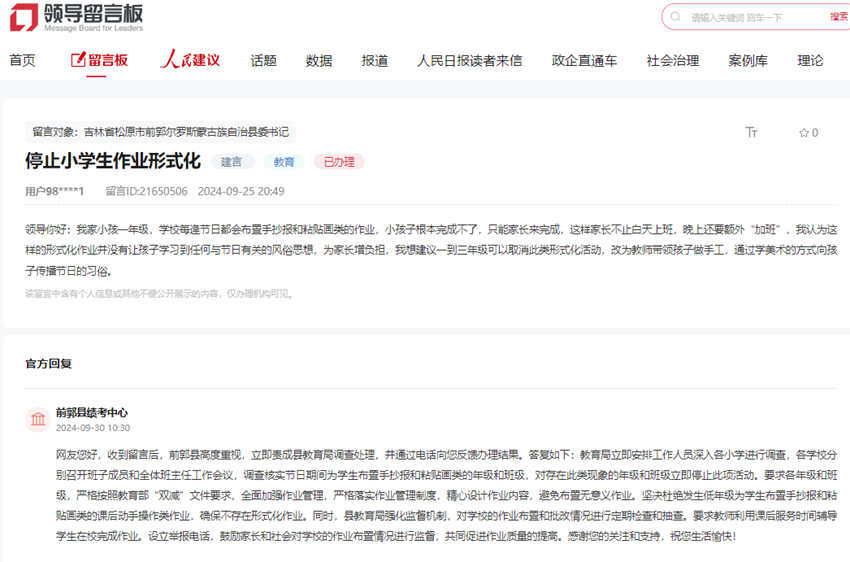Click into the keyword search input field

point(750,17)
